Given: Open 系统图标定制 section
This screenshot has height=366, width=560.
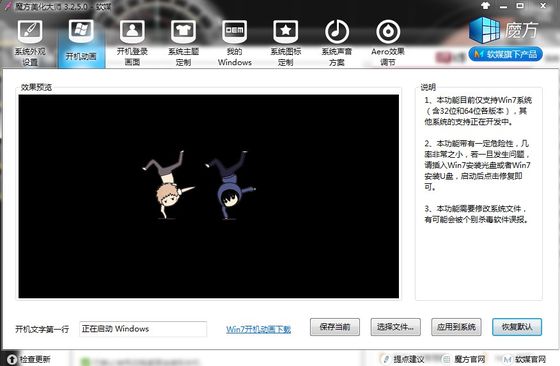Looking at the screenshot, I should pyautogui.click(x=286, y=43).
